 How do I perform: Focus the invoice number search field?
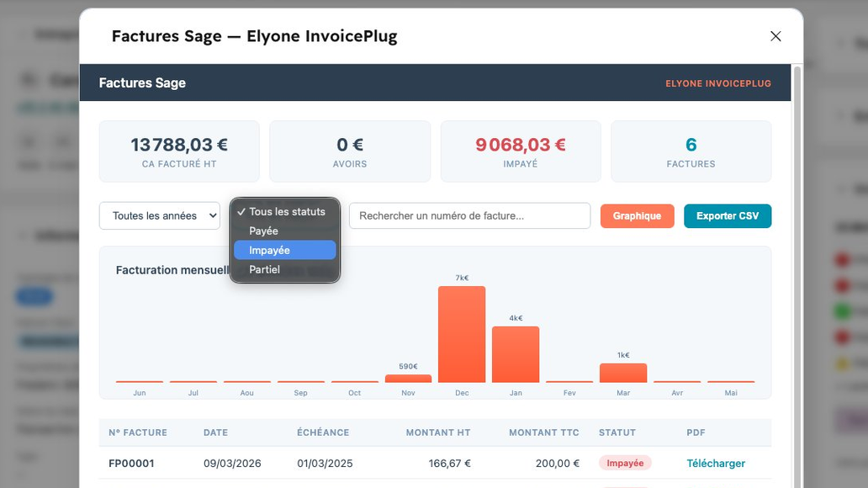coord(469,215)
